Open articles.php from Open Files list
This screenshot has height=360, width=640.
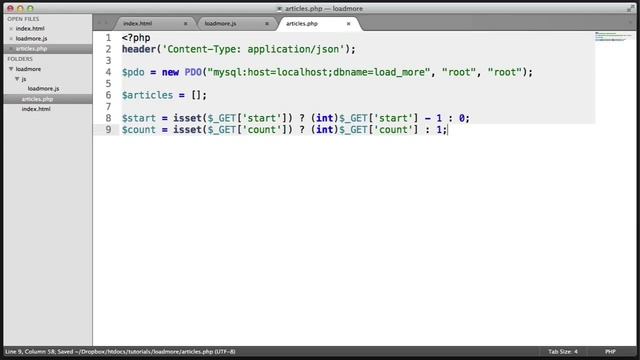tap(31, 49)
